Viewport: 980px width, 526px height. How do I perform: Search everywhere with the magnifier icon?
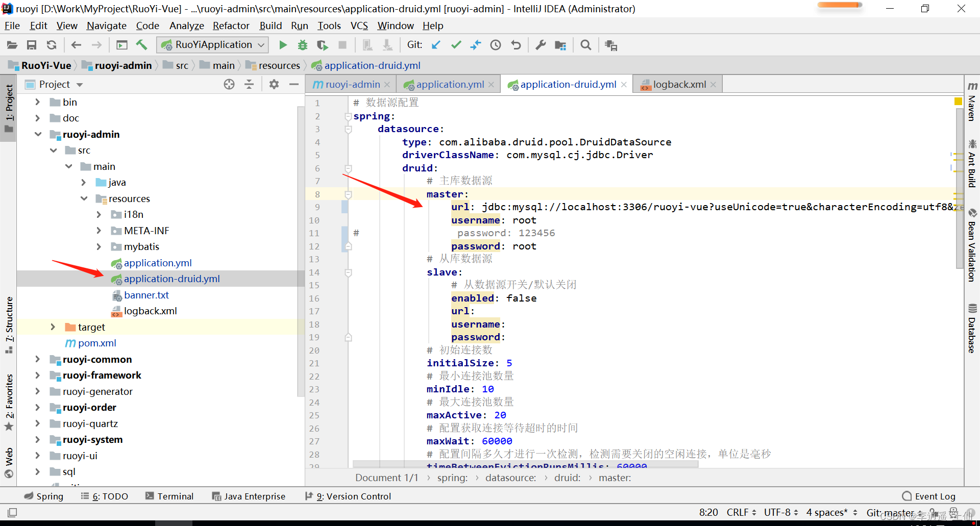click(x=586, y=45)
